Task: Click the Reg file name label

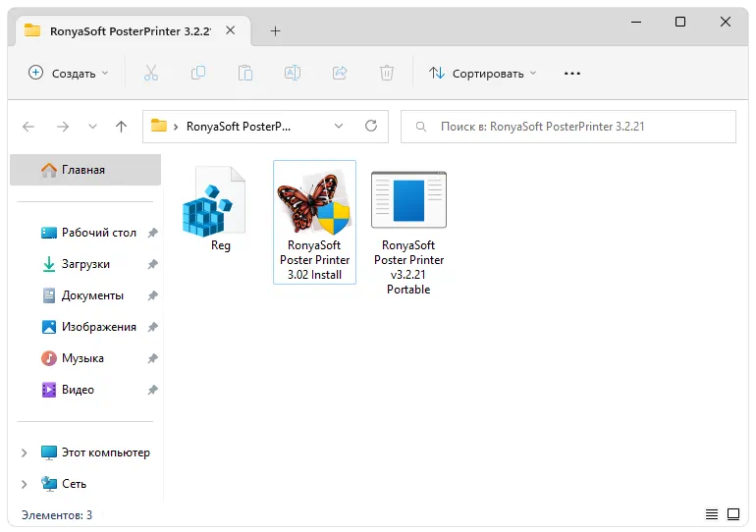Action: pyautogui.click(x=220, y=245)
